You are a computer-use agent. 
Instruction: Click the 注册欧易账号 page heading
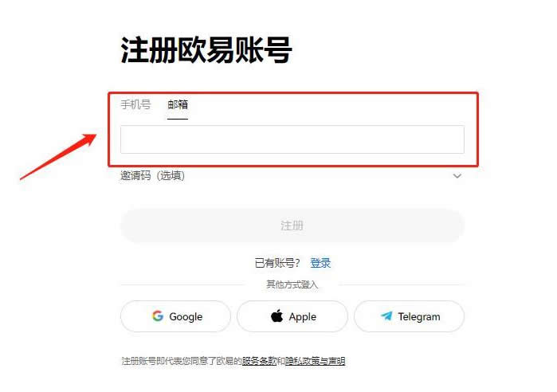click(206, 50)
